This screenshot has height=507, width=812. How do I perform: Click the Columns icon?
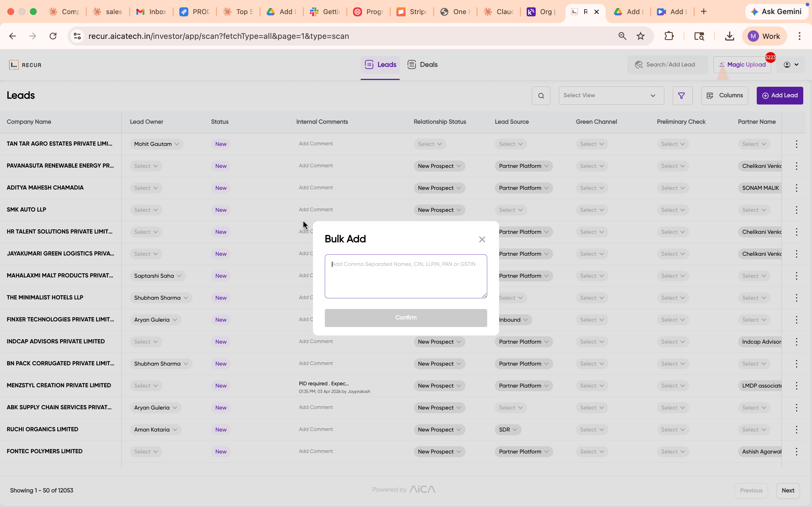pos(710,95)
